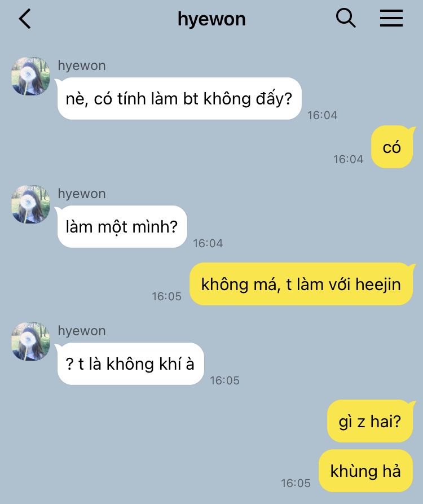Tap the '? t là không khí à' bubble
The image size is (423, 504).
(130, 364)
